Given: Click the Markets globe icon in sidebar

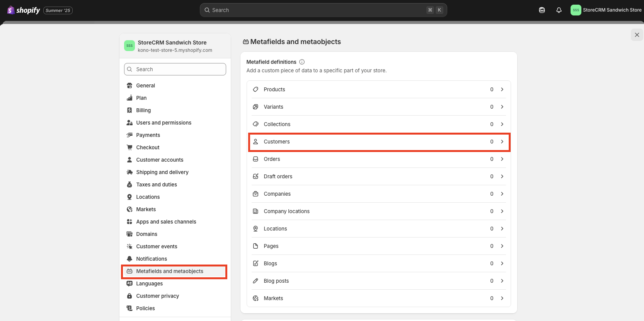Looking at the screenshot, I should coord(129,209).
